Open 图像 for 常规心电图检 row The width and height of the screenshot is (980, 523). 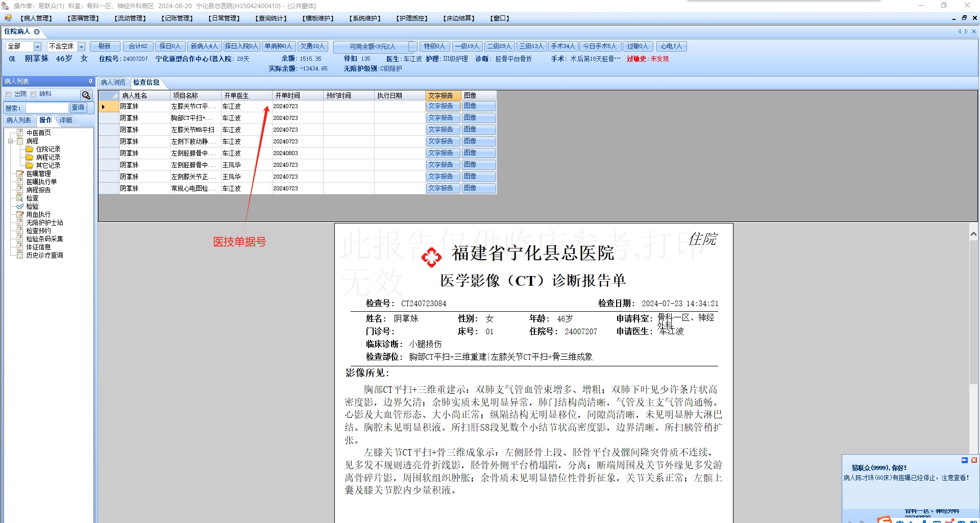(x=479, y=188)
